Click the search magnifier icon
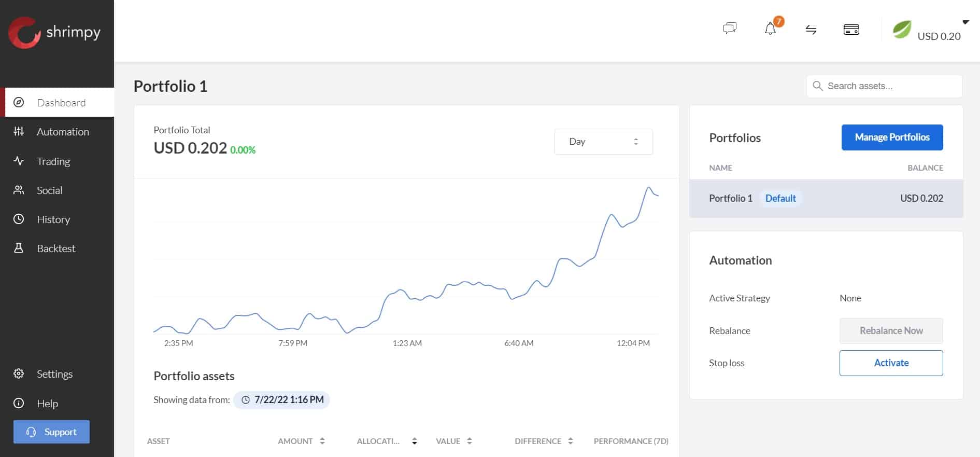This screenshot has height=457, width=980. tap(818, 86)
